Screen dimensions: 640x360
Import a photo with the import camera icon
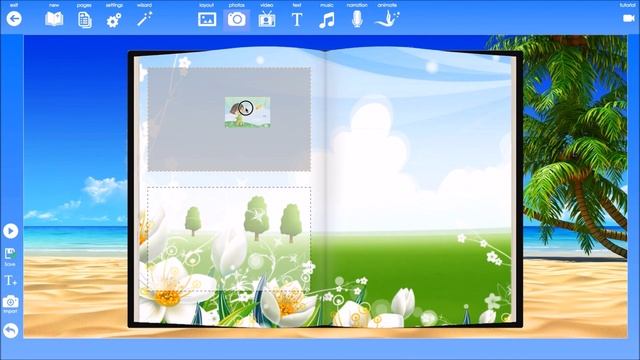click(10, 302)
